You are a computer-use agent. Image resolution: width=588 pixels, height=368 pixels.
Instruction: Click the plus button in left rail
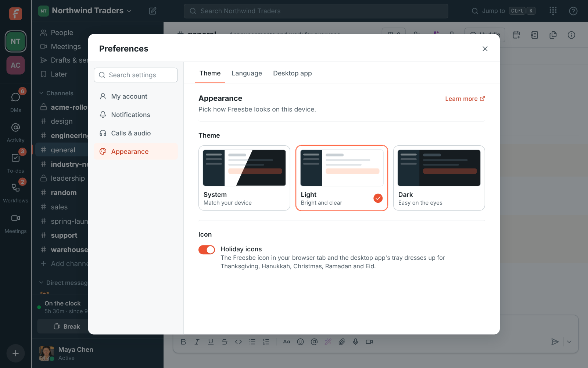click(15, 353)
